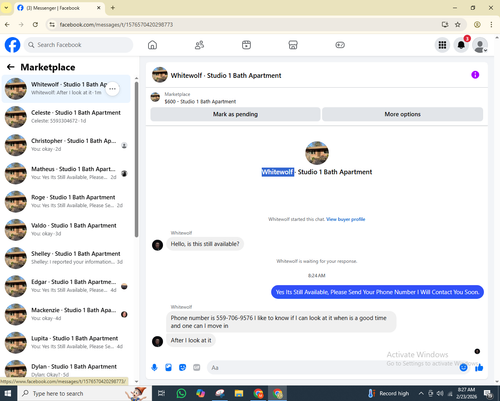The width and height of the screenshot is (500, 401).
Task: Send a thumbs-up like
Action: click(479, 367)
